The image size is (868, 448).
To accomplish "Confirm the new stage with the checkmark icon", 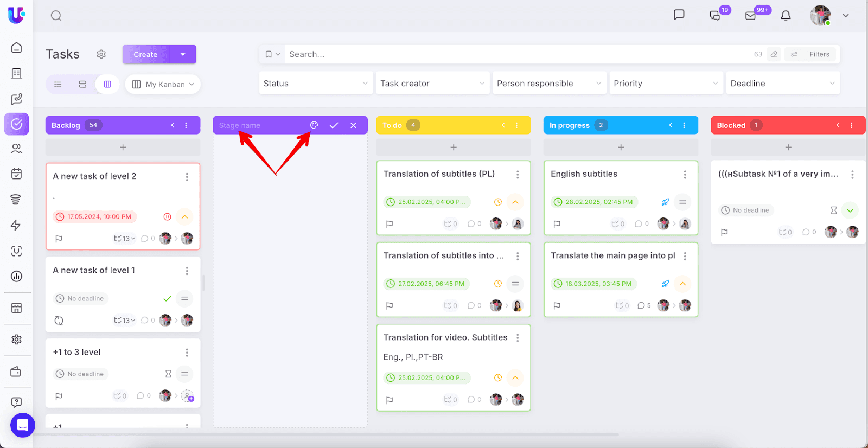I will pos(334,125).
